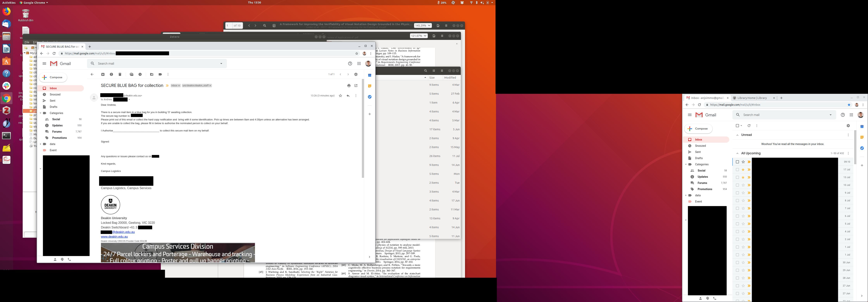868x302 pixels.
Task: Mark the open email as unread
Action: click(131, 74)
